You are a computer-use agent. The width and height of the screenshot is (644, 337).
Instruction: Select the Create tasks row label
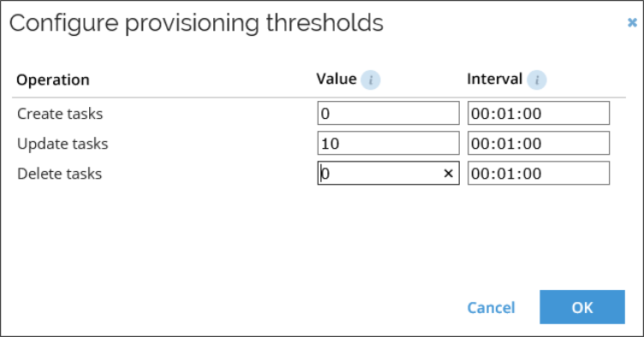click(60, 114)
